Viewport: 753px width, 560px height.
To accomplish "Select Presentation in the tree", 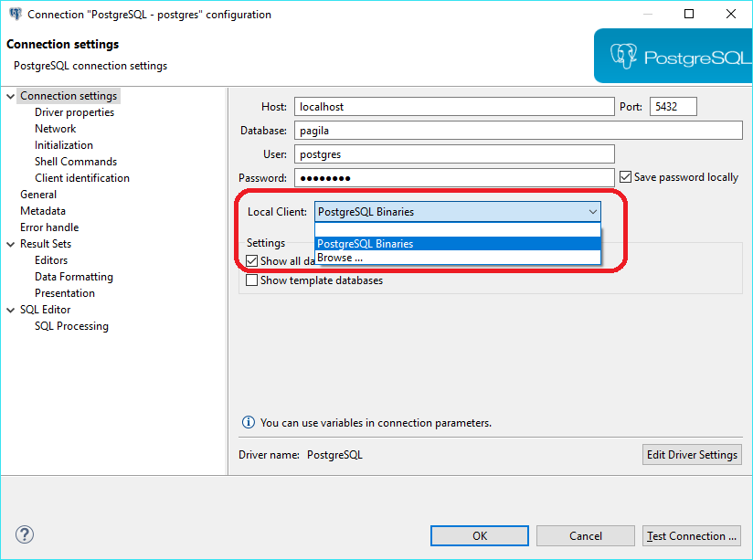I will tap(65, 293).
